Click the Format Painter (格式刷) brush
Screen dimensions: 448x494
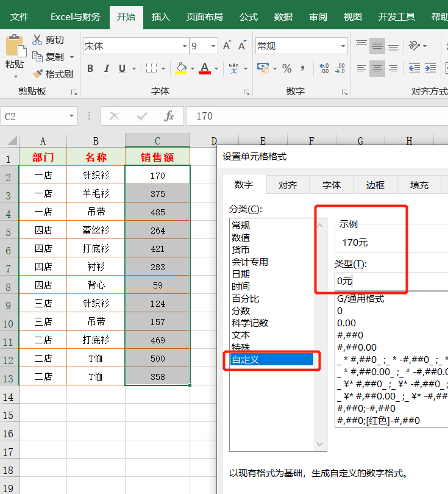tap(38, 74)
